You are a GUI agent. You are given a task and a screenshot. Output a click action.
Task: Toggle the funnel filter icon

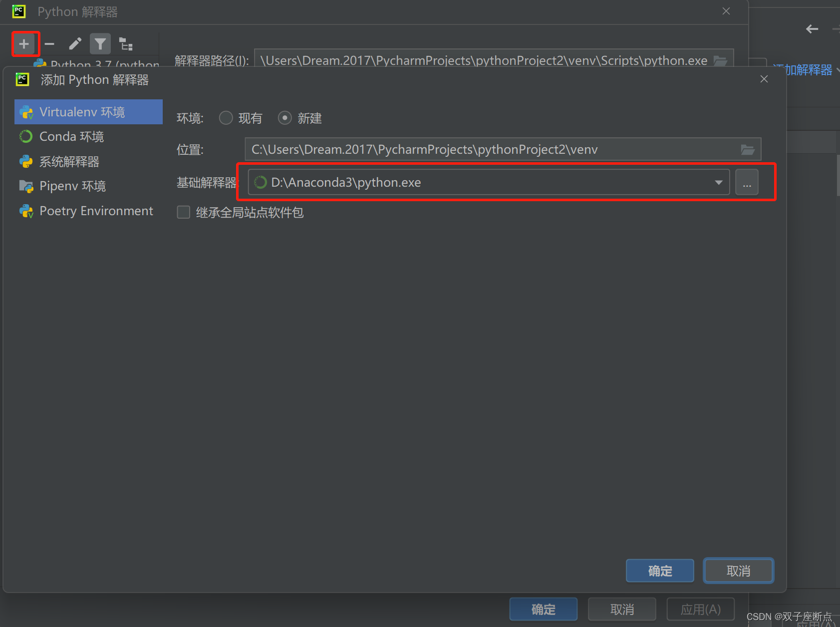pos(100,44)
